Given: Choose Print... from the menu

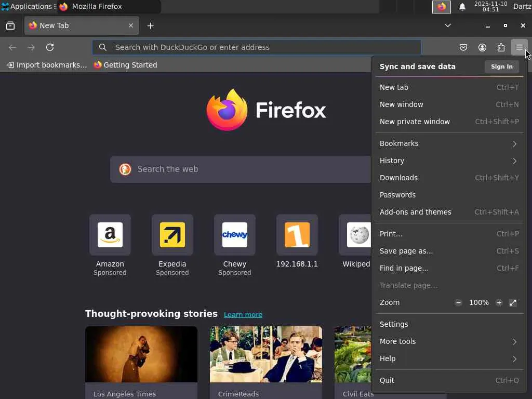Looking at the screenshot, I should (x=449, y=234).
